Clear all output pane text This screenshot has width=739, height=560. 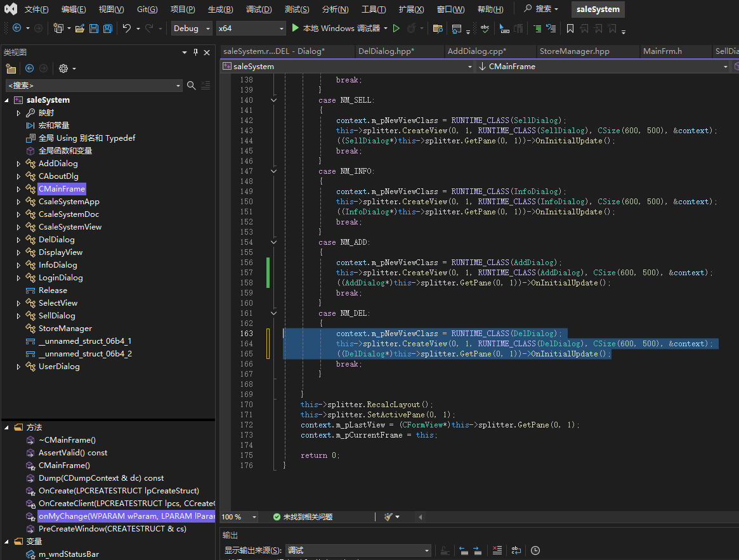[x=497, y=550]
